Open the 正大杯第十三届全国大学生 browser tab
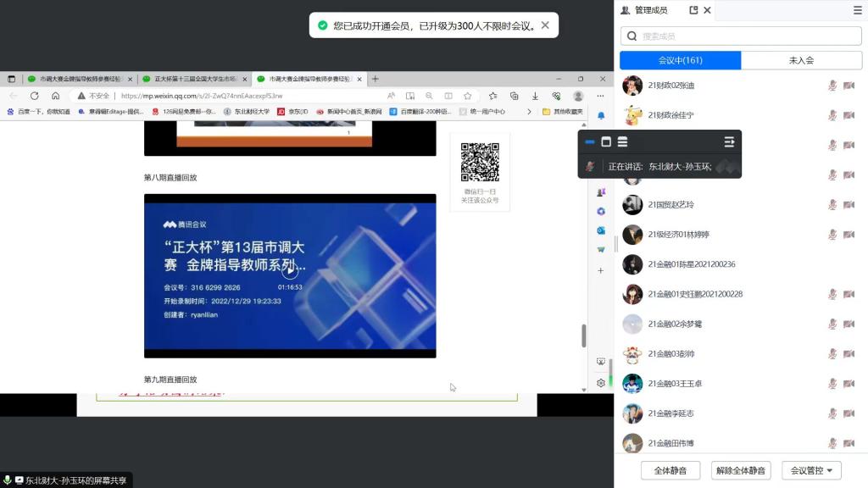The height and width of the screenshot is (488, 868). pos(194,79)
